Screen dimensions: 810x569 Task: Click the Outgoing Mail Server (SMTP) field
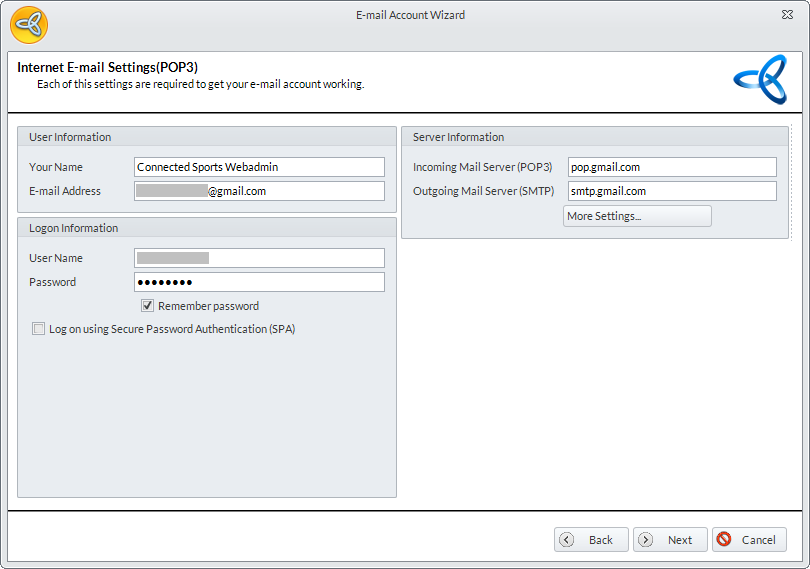pyautogui.click(x=672, y=191)
